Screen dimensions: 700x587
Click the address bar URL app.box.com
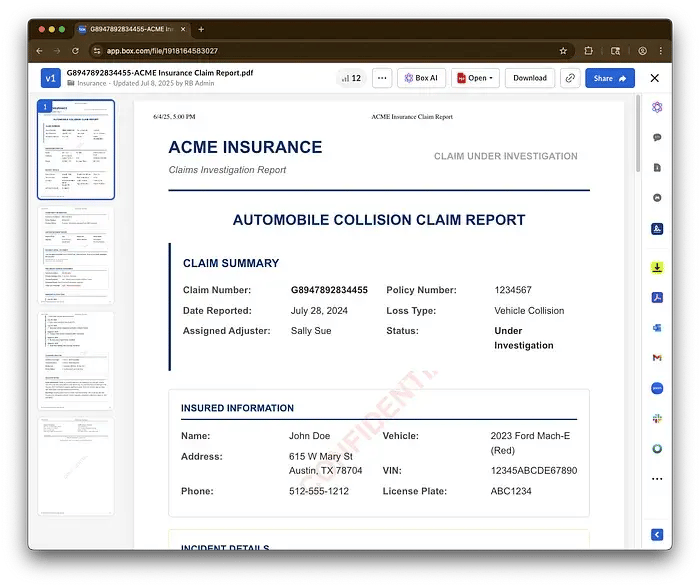pos(162,51)
